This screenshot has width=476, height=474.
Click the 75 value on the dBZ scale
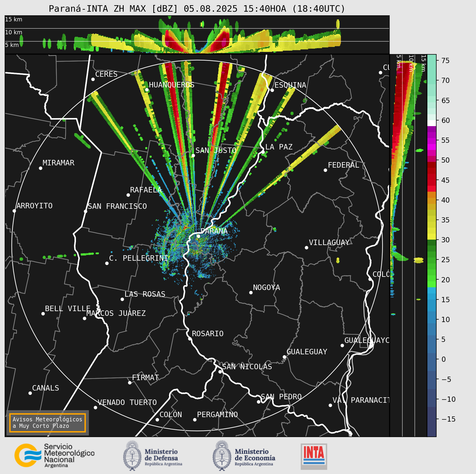click(x=445, y=60)
